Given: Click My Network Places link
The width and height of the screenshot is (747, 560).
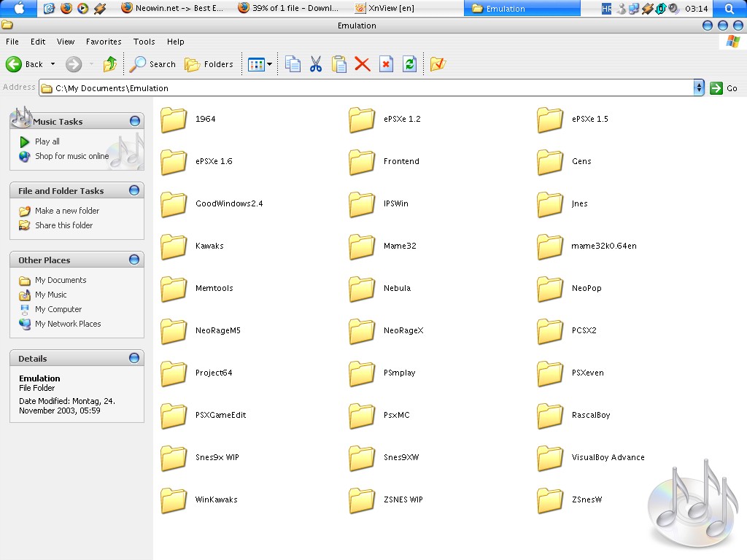Looking at the screenshot, I should [x=68, y=324].
